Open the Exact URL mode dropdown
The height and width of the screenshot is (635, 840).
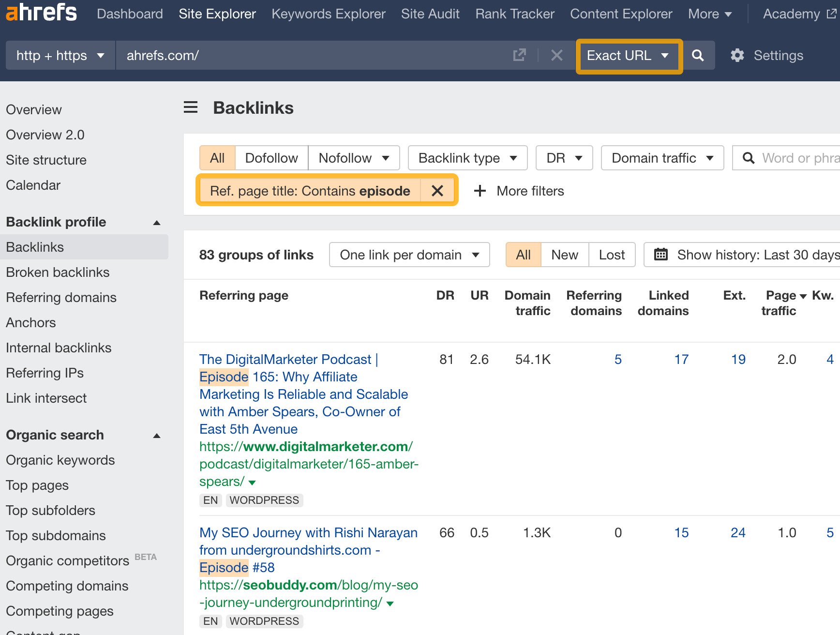629,55
